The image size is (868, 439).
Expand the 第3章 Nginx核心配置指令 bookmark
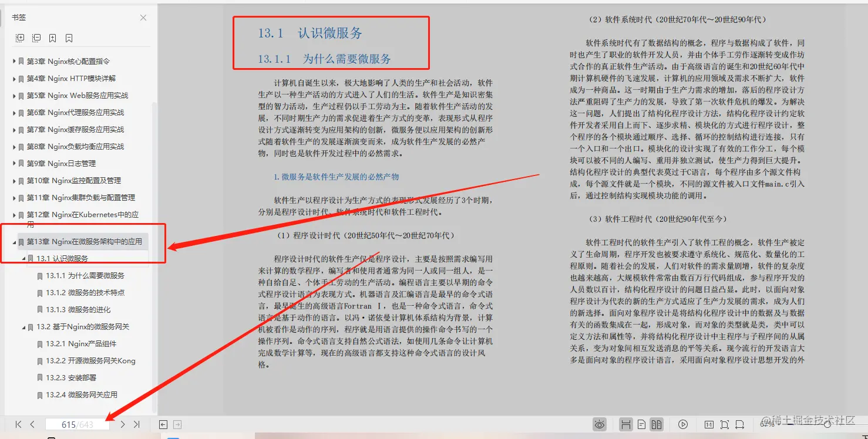point(14,61)
